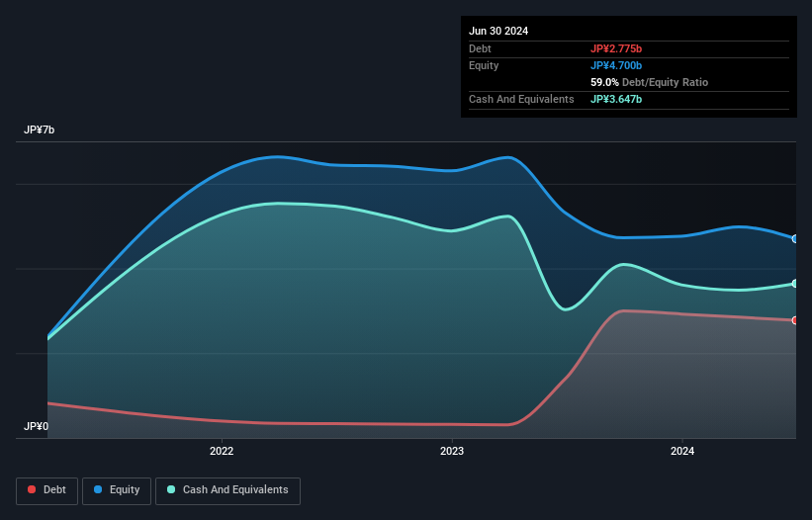The image size is (812, 520).
Task: Click the JP¥2.775b debt value
Action: [616, 48]
